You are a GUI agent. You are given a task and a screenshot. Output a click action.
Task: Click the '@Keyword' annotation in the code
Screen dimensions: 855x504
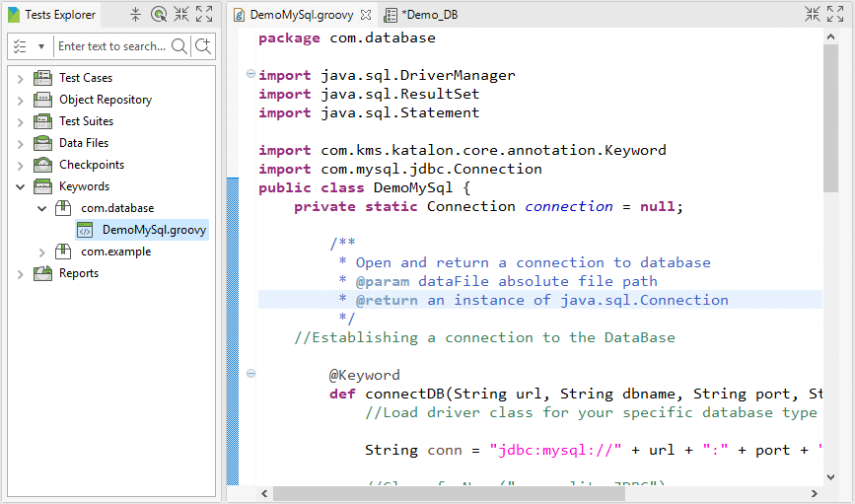click(364, 375)
